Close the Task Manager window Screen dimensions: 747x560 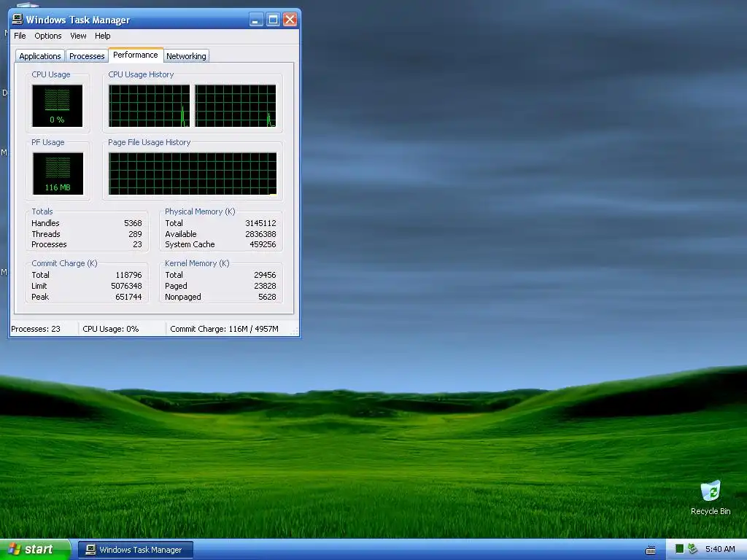coord(290,20)
